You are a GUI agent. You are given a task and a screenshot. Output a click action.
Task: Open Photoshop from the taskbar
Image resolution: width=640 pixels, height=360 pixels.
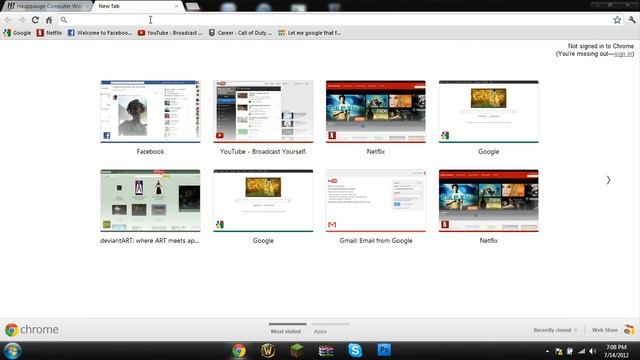(x=384, y=350)
